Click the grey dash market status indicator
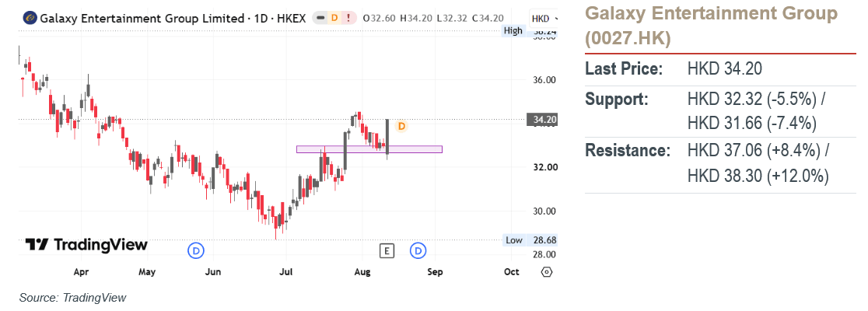868x311 pixels. 320,18
